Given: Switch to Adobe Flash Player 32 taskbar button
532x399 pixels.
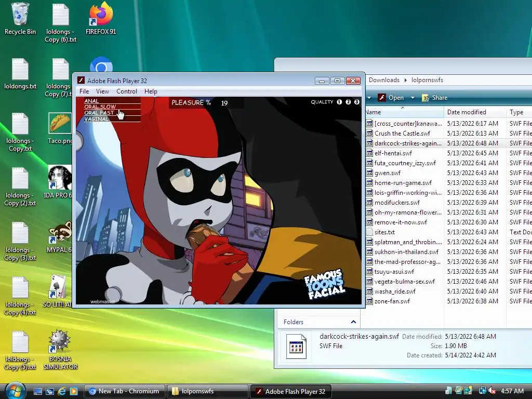Looking at the screenshot, I should pos(290,391).
